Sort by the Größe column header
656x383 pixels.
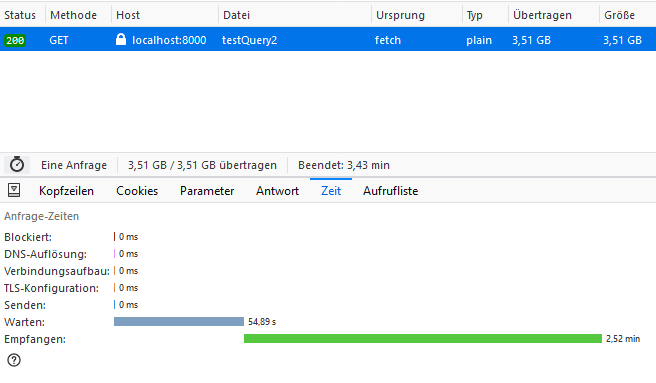(620, 15)
